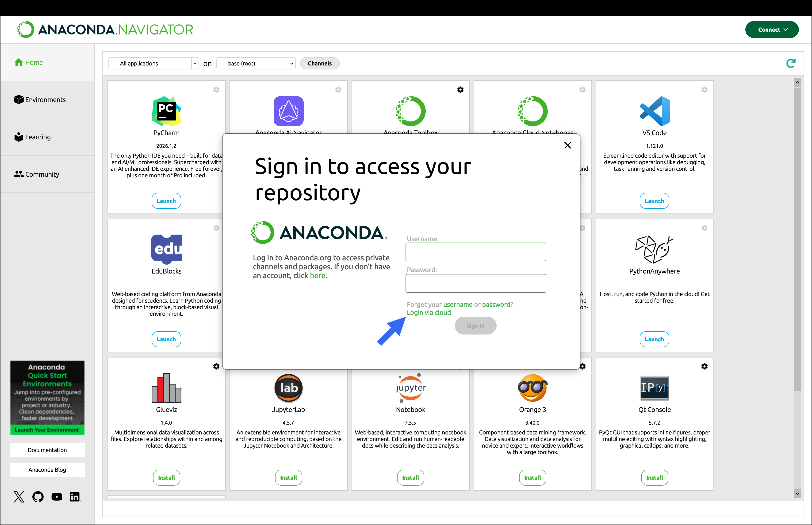Close the sign in dialog

click(x=567, y=145)
